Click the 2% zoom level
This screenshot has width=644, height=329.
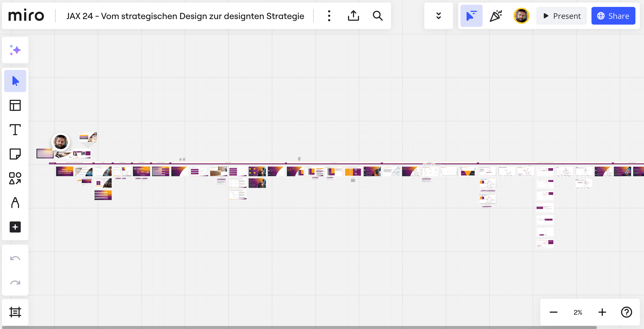click(x=578, y=312)
